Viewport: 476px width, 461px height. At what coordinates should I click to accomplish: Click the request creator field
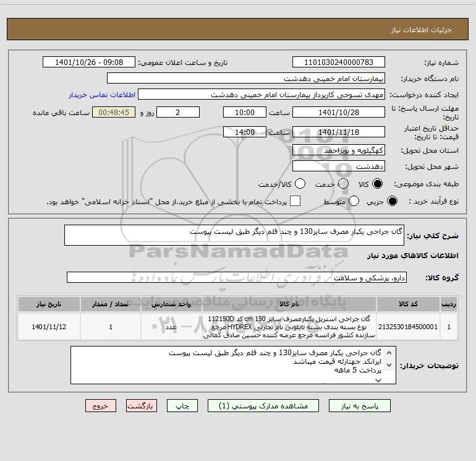[x=261, y=94]
